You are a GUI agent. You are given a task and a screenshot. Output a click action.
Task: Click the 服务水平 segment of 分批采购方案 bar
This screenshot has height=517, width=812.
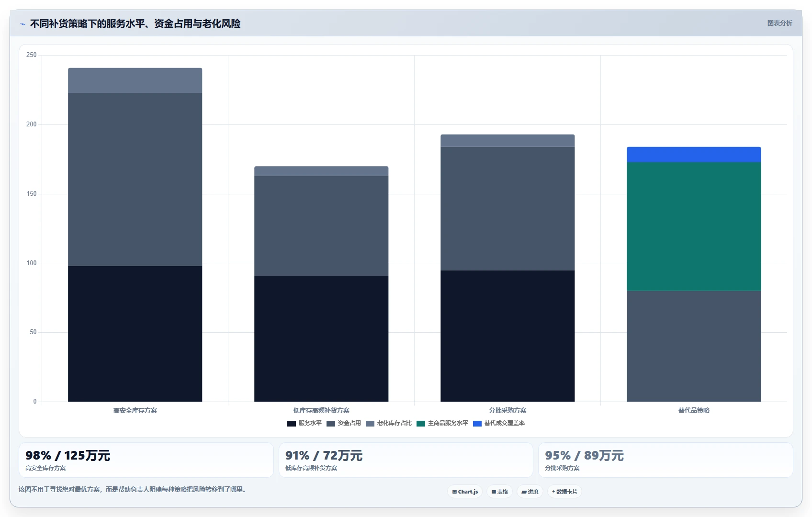coord(507,336)
